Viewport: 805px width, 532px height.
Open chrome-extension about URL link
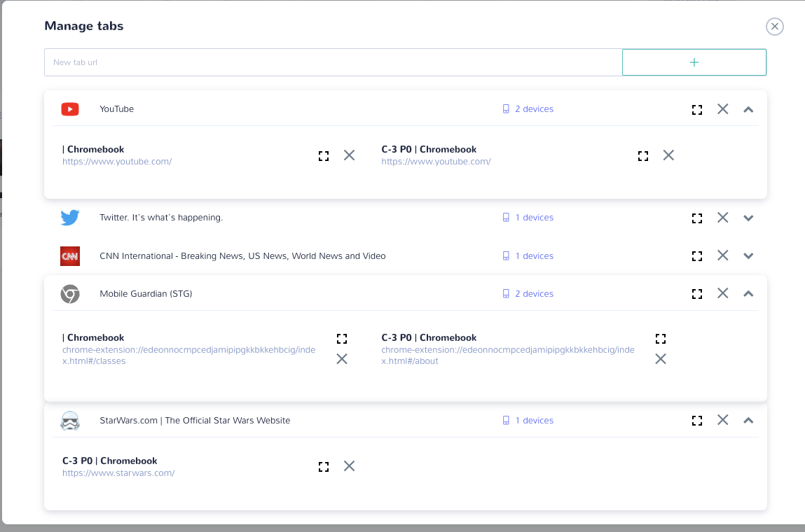click(508, 356)
